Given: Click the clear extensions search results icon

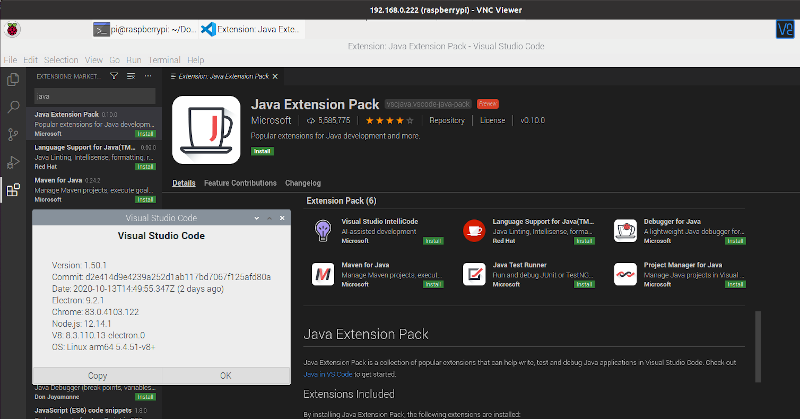Looking at the screenshot, I should click(x=132, y=76).
